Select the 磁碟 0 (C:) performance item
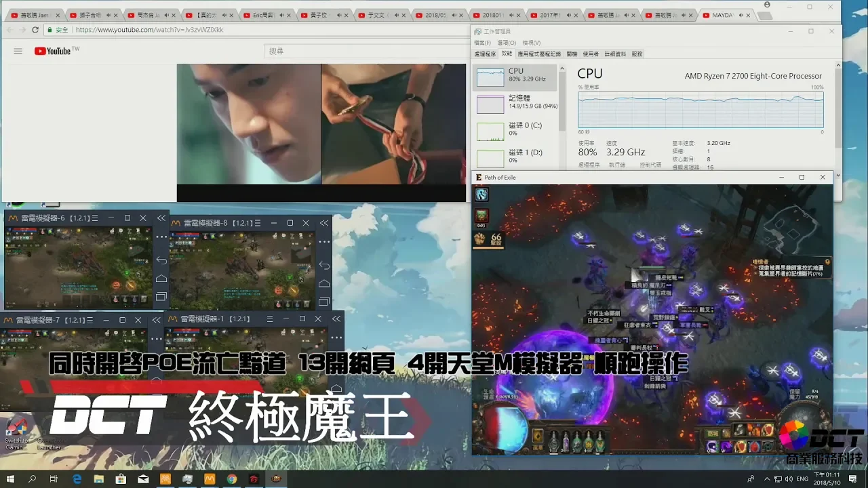 pos(515,131)
